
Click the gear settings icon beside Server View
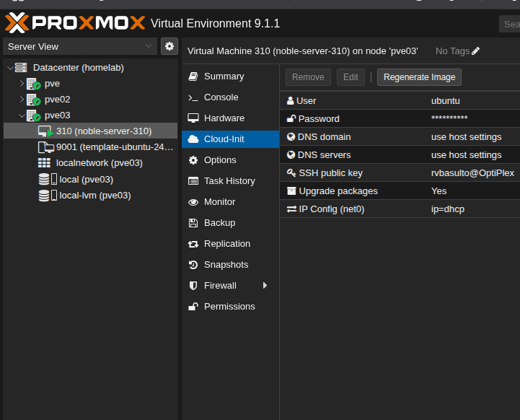(169, 46)
